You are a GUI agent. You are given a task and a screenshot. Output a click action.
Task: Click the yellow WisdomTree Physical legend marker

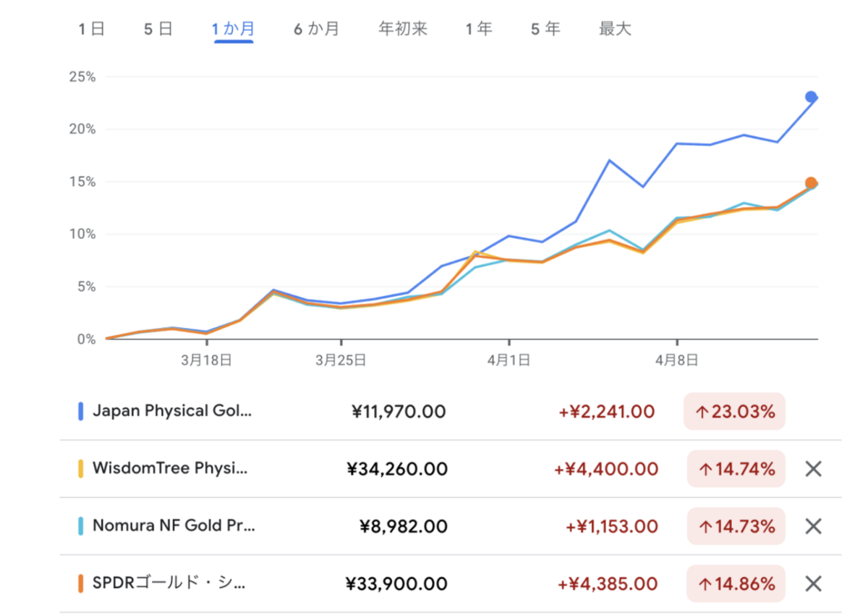click(82, 468)
